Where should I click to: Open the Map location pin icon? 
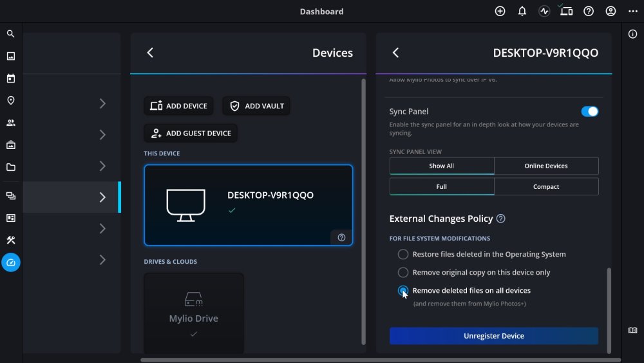(x=11, y=101)
